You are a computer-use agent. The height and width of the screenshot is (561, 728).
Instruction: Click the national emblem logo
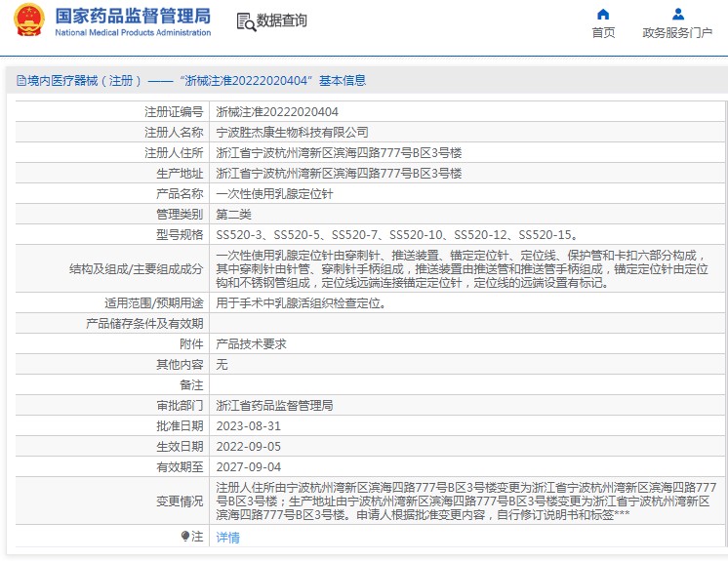click(29, 20)
